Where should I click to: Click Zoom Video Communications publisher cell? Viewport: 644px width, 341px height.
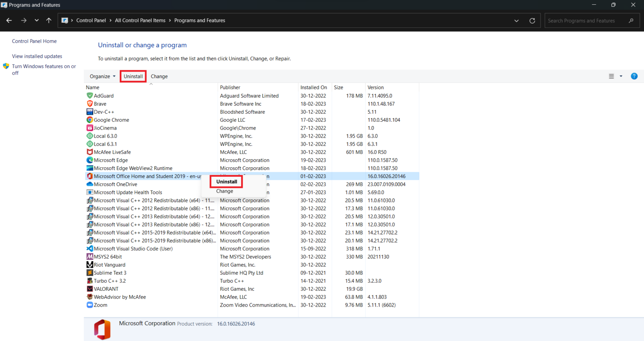pyautogui.click(x=258, y=305)
